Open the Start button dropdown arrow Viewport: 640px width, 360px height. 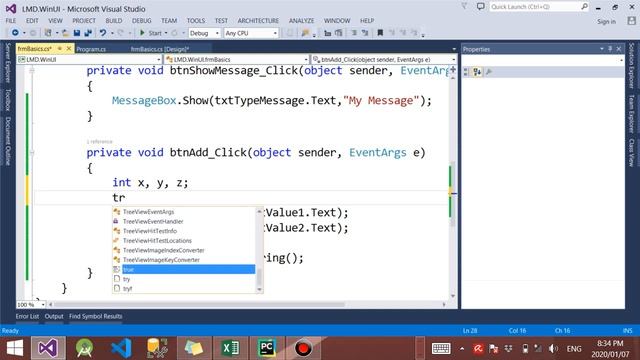[x=166, y=33]
